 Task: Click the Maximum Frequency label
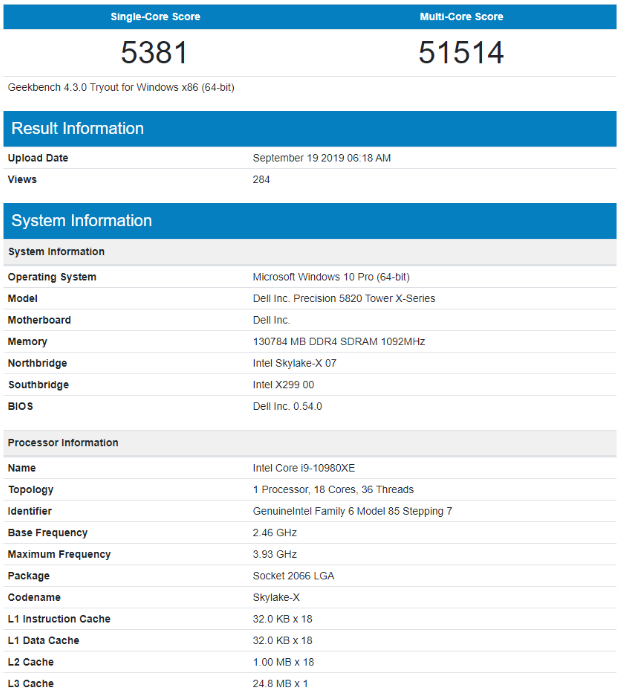[x=59, y=555]
